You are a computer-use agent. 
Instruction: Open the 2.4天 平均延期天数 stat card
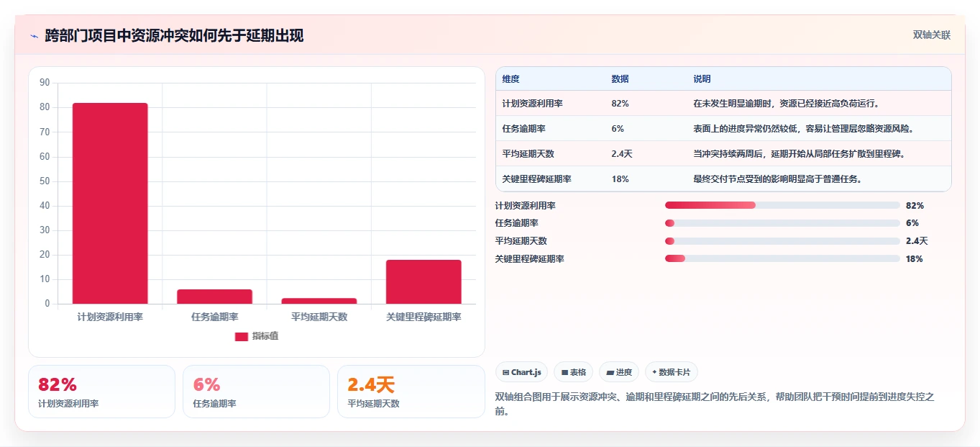[x=411, y=392]
